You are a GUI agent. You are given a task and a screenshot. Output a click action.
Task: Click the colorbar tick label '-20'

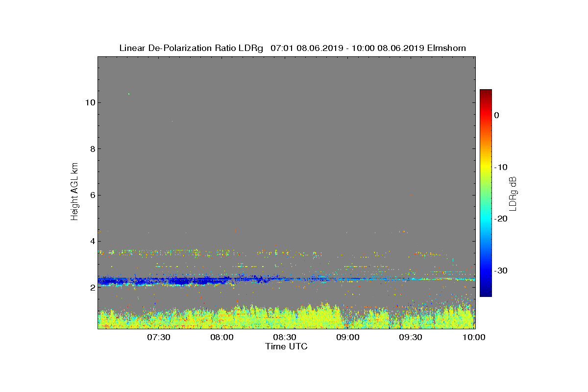[500, 219]
